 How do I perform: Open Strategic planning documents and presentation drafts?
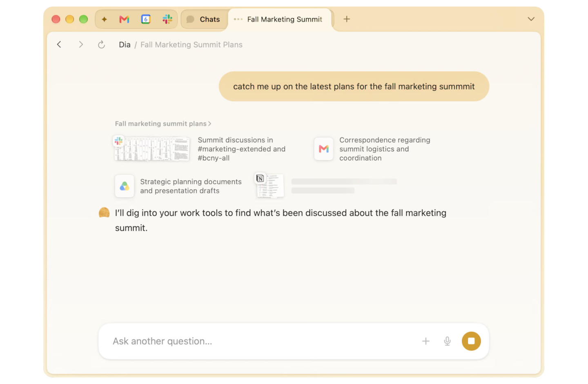click(x=191, y=186)
